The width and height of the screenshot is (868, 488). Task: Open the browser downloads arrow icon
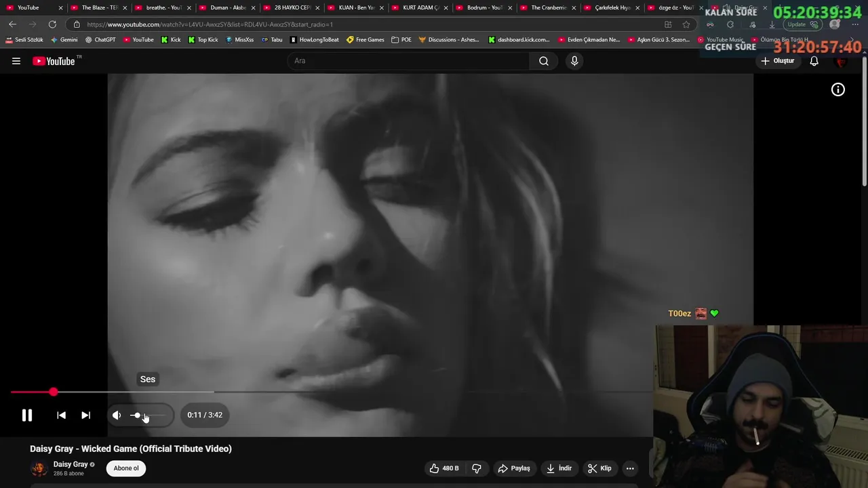[772, 24]
